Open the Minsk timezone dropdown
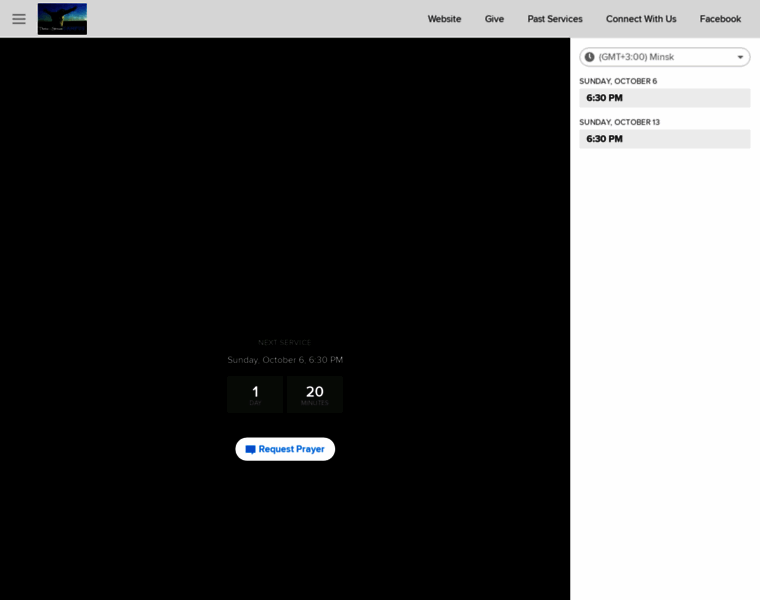 point(665,57)
